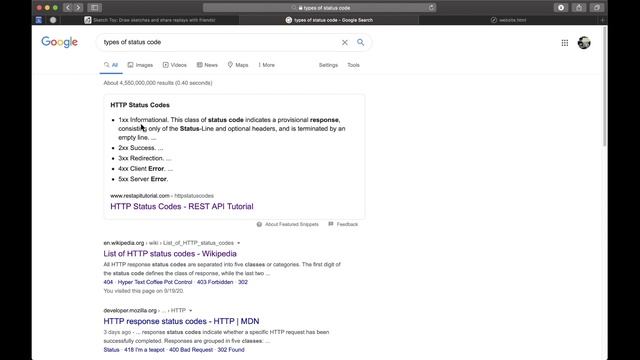Open the Safari downloads button
This screenshot has height=360, width=640.
pyautogui.click(x=561, y=7)
